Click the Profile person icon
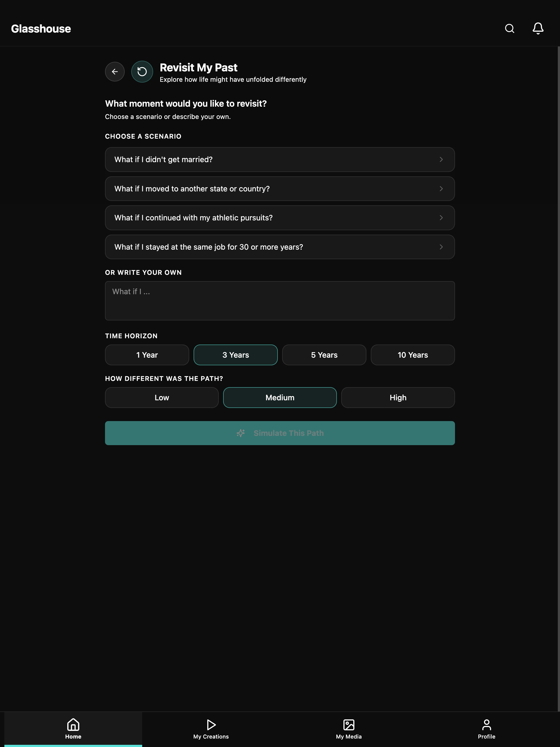This screenshot has width=560, height=747. (487, 724)
